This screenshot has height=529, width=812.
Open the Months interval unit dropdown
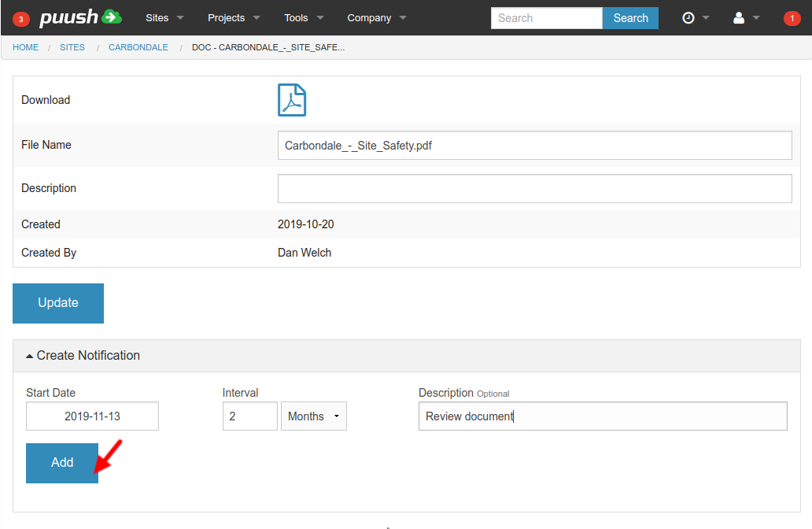313,416
